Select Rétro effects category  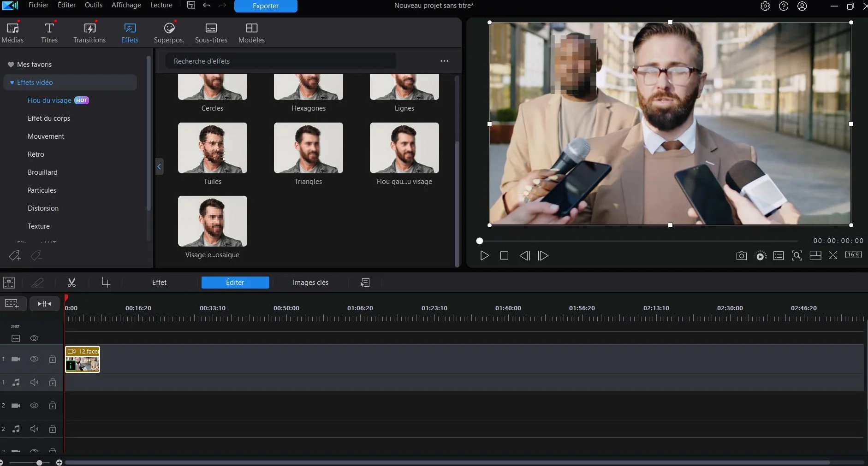(x=36, y=154)
